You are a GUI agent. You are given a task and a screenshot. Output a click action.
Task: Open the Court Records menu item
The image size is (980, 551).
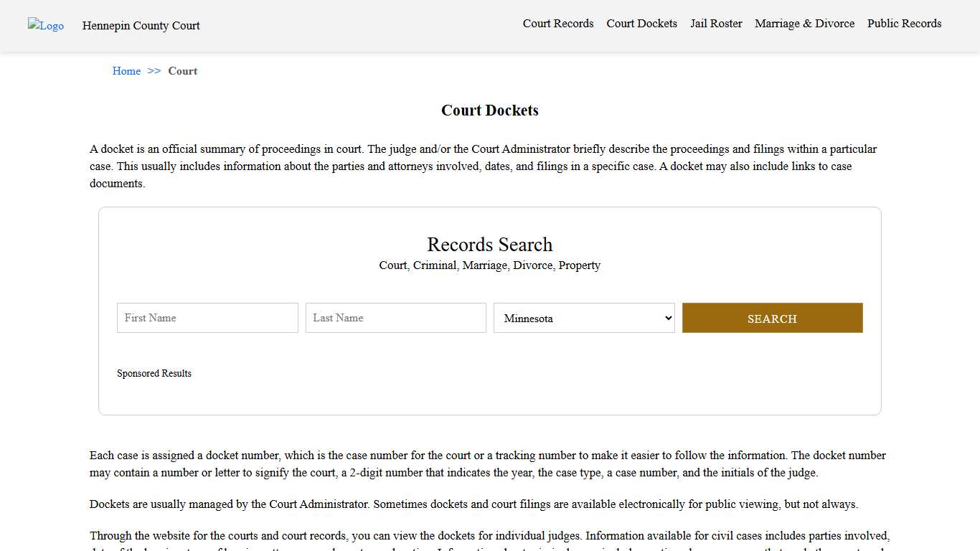pos(557,24)
